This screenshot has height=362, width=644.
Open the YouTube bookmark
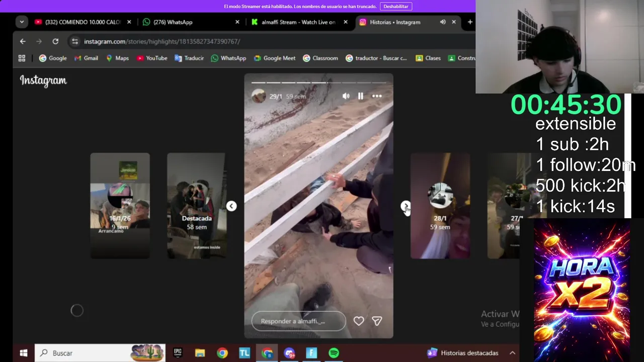pos(152,58)
